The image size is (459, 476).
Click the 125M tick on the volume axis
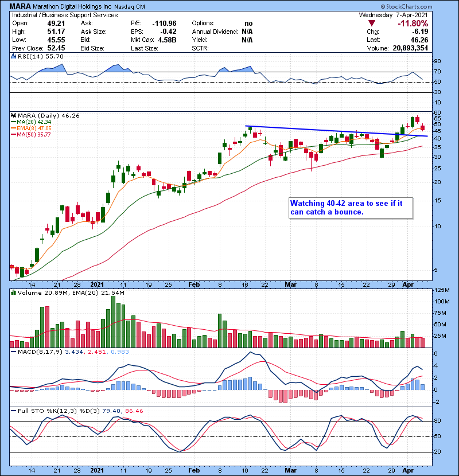click(x=442, y=290)
